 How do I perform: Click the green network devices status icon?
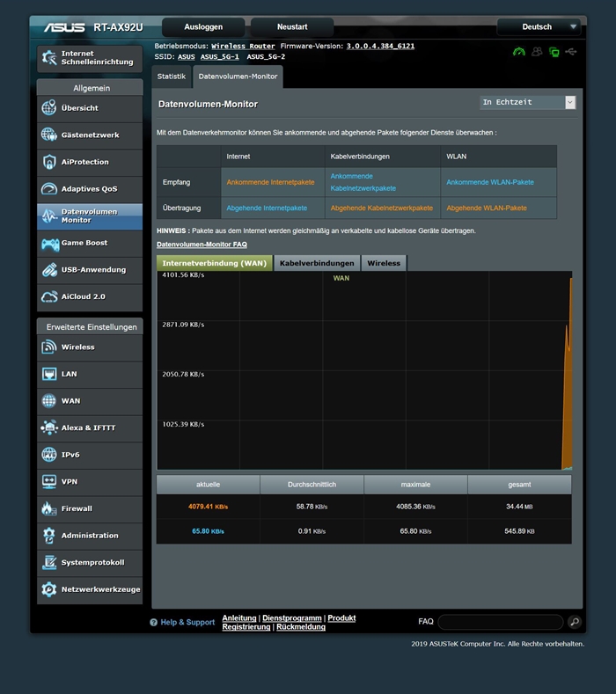(x=554, y=52)
